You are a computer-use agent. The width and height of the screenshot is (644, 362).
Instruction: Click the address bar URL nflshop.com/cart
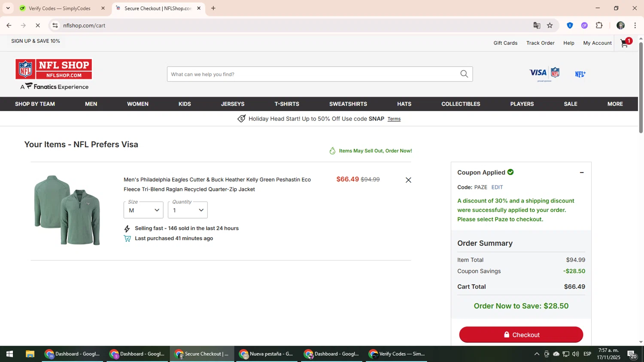click(x=84, y=25)
